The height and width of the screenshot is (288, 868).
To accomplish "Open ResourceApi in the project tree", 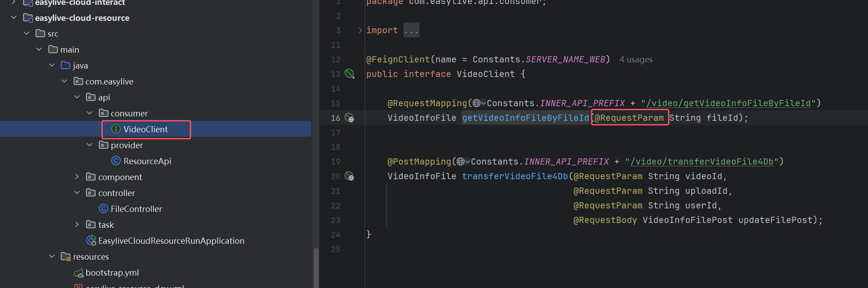I will click(x=147, y=161).
